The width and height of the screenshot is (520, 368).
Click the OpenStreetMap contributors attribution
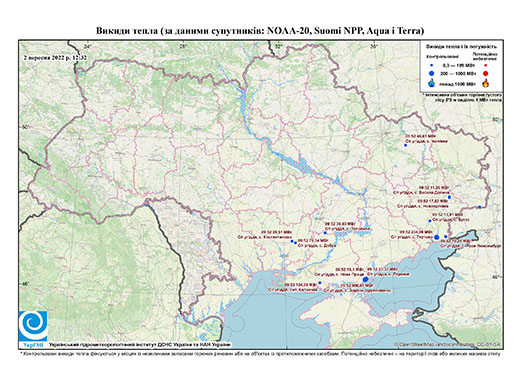pos(448,344)
